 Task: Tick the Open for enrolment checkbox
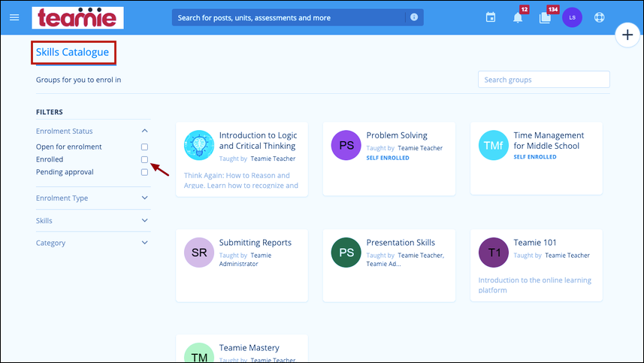pyautogui.click(x=144, y=147)
